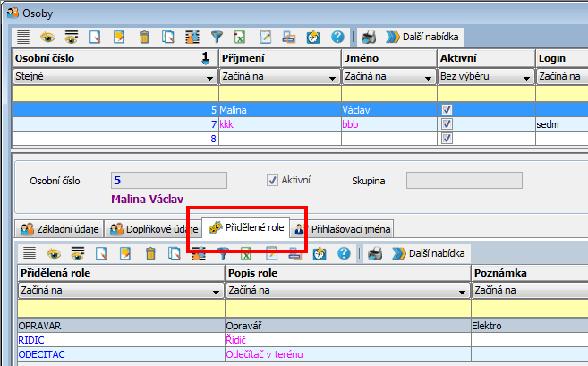Click the eye view icon in the top toolbar
This screenshot has height=366, width=588.
47,38
